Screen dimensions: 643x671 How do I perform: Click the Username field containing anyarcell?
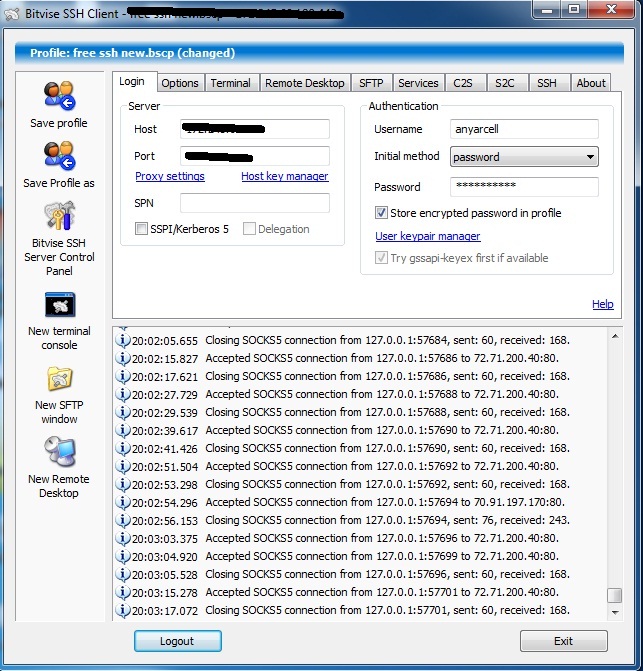click(524, 129)
